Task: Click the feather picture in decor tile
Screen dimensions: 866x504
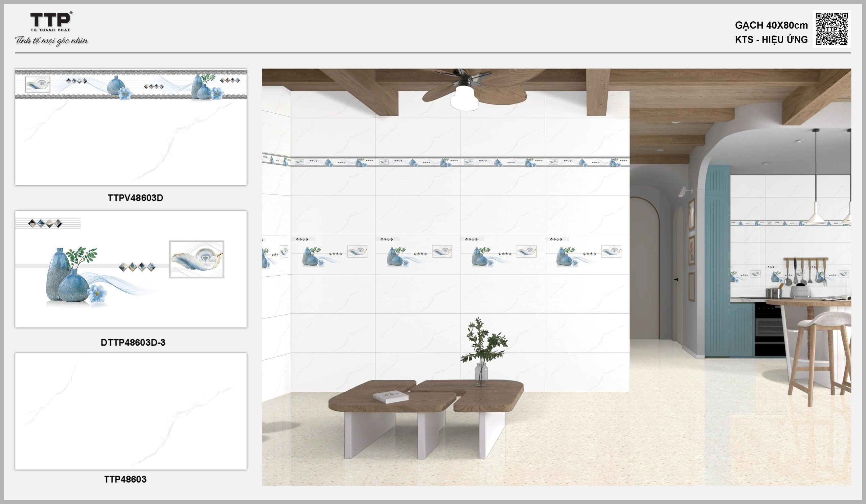Action: (x=197, y=259)
